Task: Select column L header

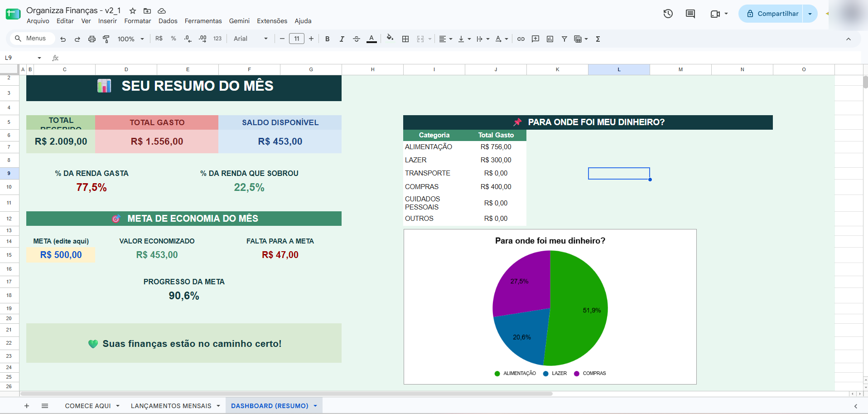Action: coord(619,69)
